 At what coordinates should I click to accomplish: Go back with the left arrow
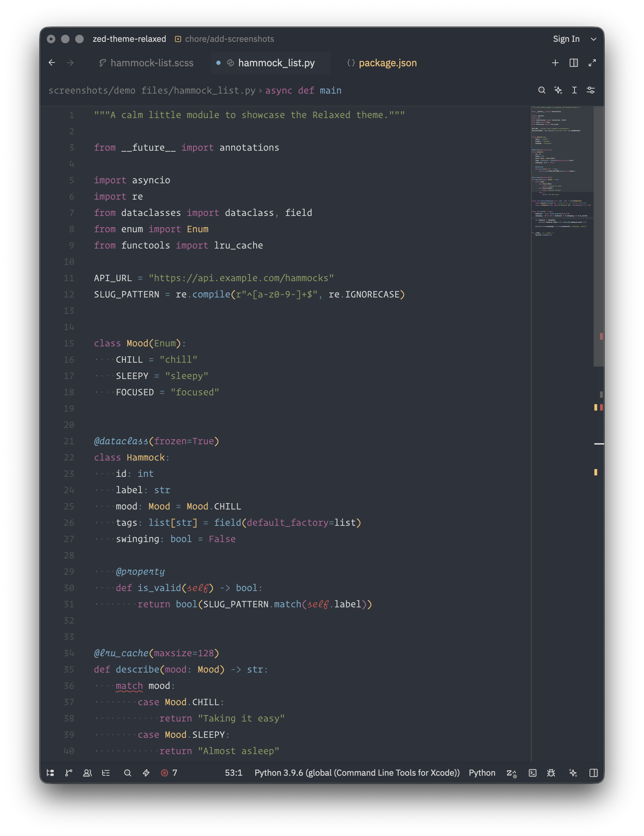coord(52,63)
